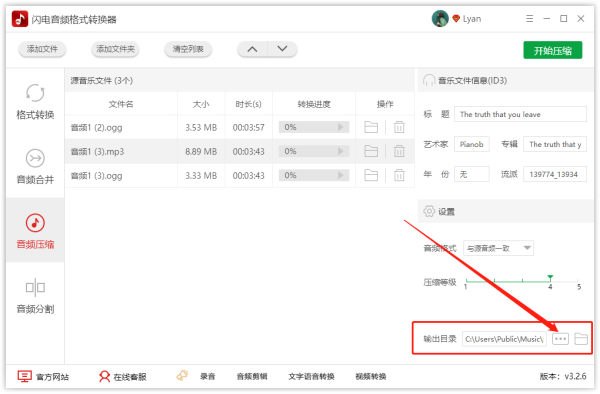Select the 音频压缩 audio compression section
The height and width of the screenshot is (394, 600).
click(35, 231)
